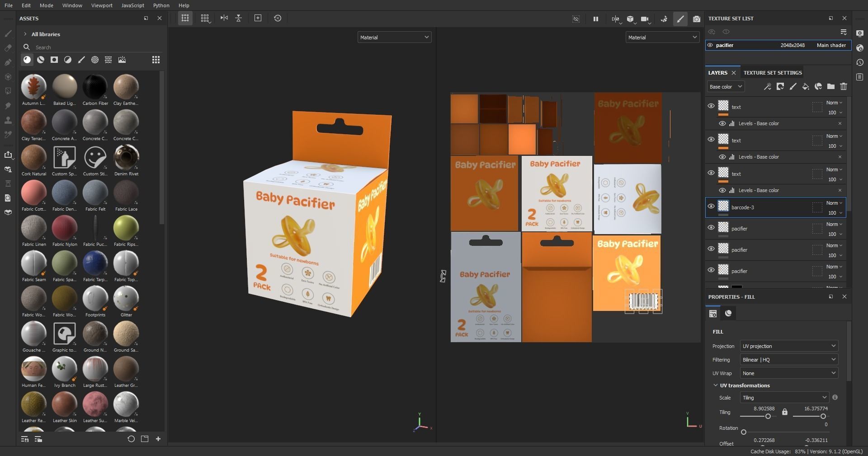Toggle visibility of the pacifier texture set

coord(710,45)
